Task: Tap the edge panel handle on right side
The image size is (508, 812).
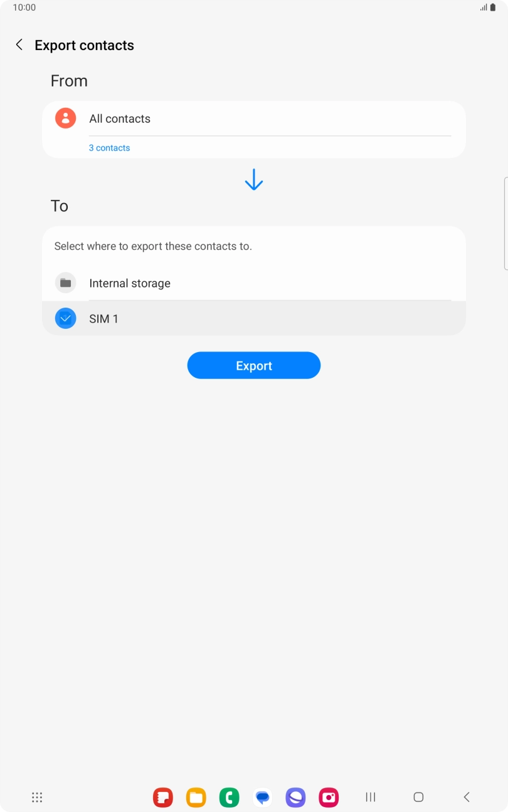Action: click(x=505, y=224)
